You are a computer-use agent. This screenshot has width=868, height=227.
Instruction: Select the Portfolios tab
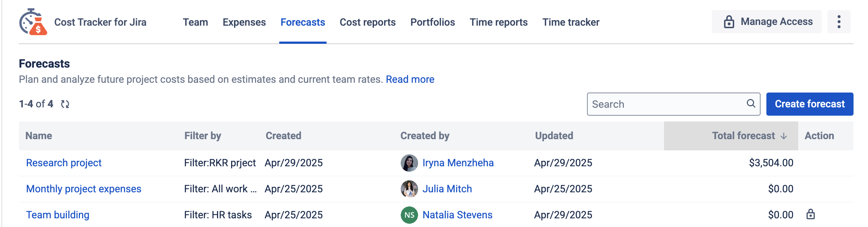[x=433, y=22]
